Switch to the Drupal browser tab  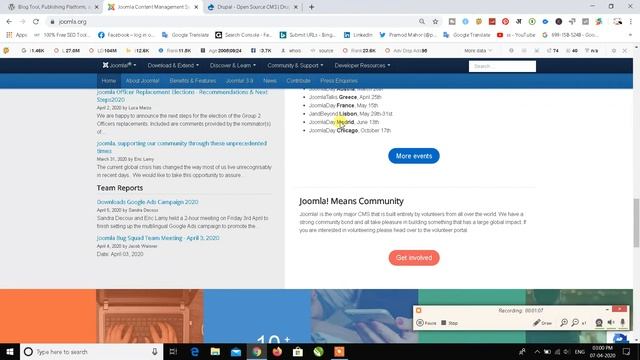pyautogui.click(x=252, y=7)
